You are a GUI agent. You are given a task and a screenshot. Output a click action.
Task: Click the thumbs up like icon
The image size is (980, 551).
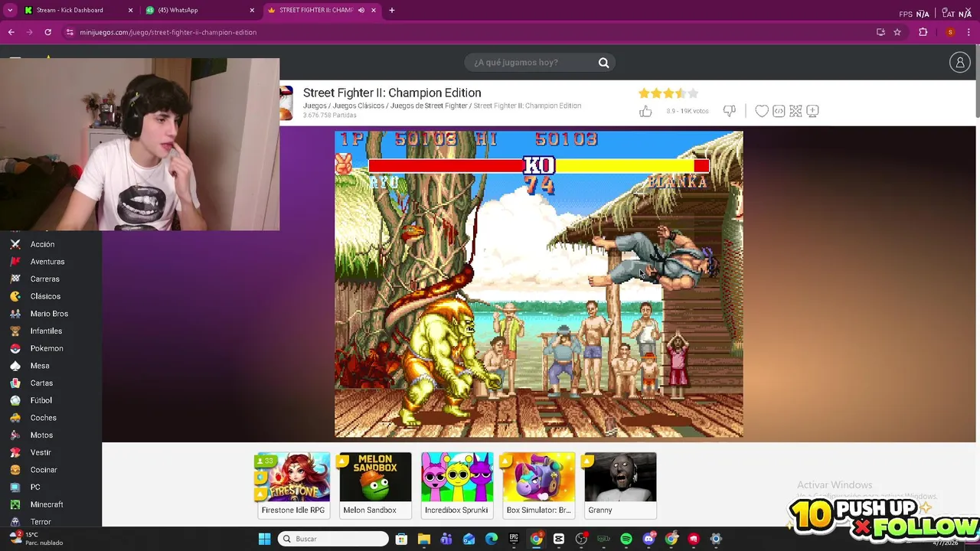point(645,111)
